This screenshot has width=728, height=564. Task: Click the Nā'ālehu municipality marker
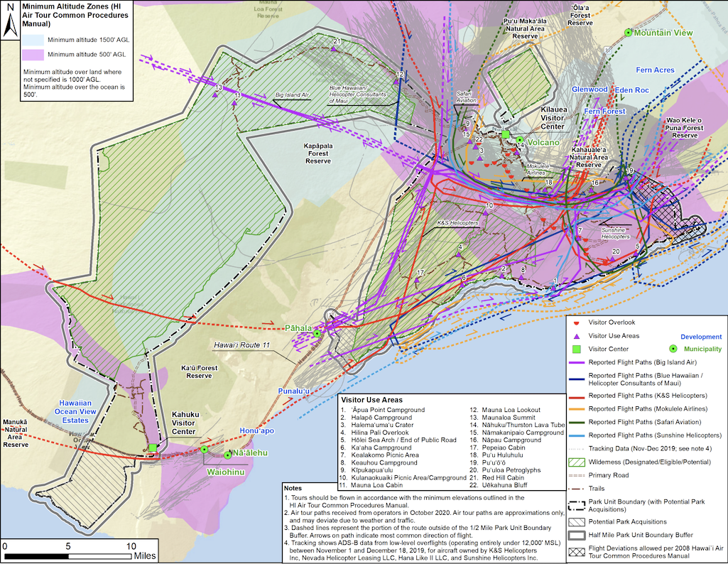(227, 455)
